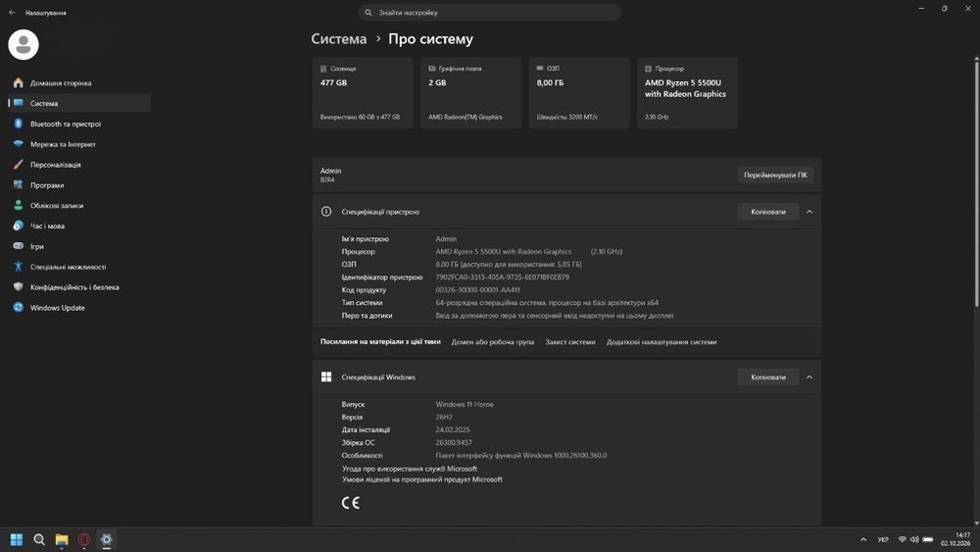The width and height of the screenshot is (980, 552).
Task: Click the Windows Update sync icon
Action: click(18, 307)
